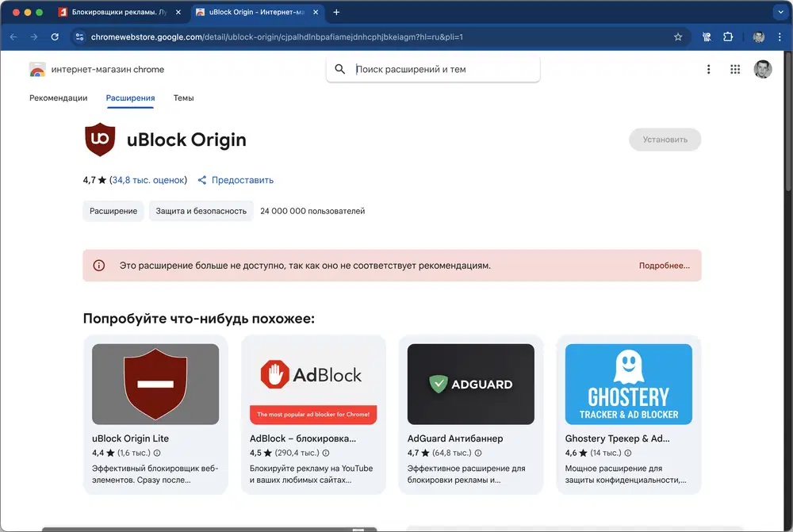Click rating info icon for AdGuard Антибаннер

(x=478, y=453)
